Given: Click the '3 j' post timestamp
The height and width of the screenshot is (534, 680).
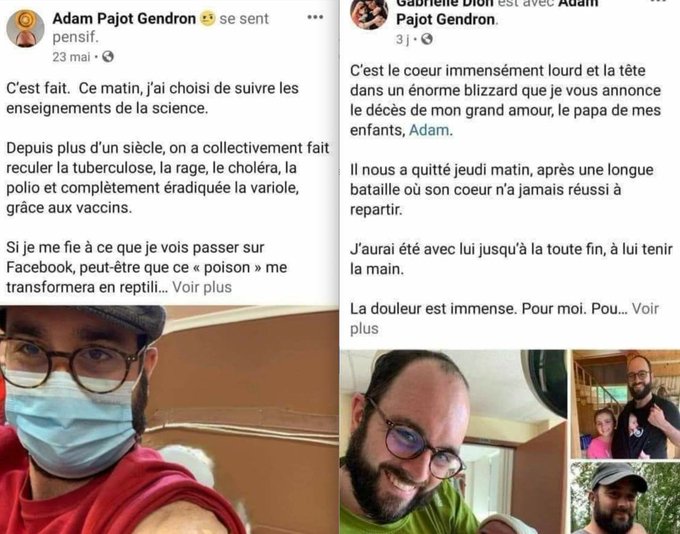Looking at the screenshot, I should pyautogui.click(x=402, y=39).
